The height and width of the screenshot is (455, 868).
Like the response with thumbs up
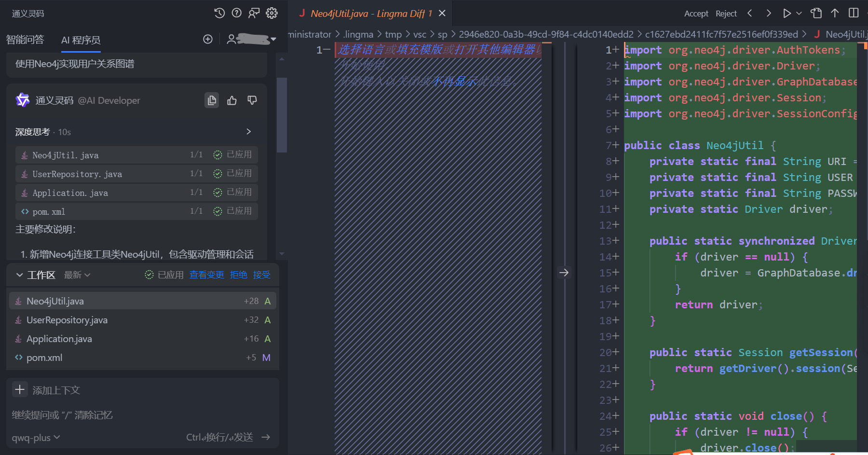pos(232,100)
